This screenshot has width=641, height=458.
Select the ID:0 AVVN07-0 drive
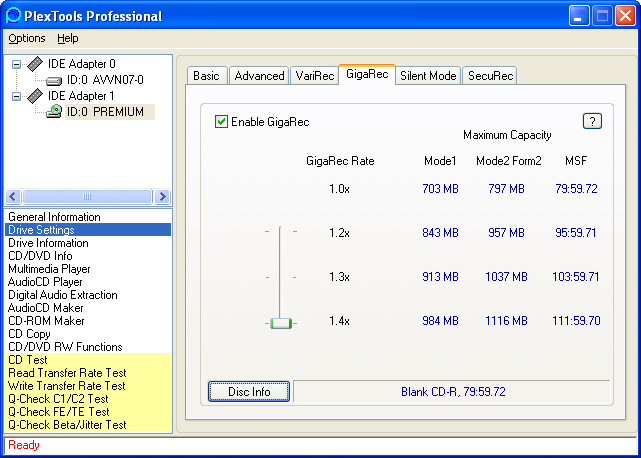coord(105,80)
